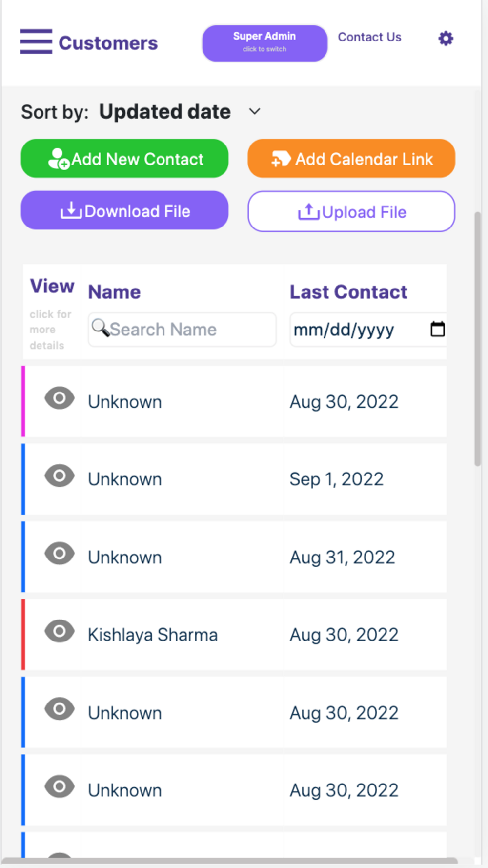The height and width of the screenshot is (868, 488).
Task: Focus the Search Name input field
Action: tap(182, 330)
